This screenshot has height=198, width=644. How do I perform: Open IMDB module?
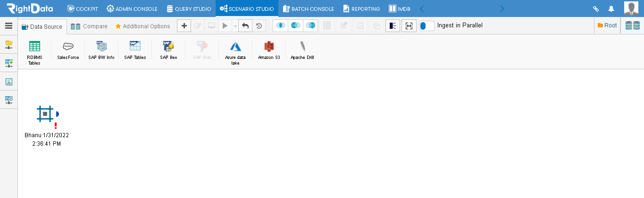point(399,8)
